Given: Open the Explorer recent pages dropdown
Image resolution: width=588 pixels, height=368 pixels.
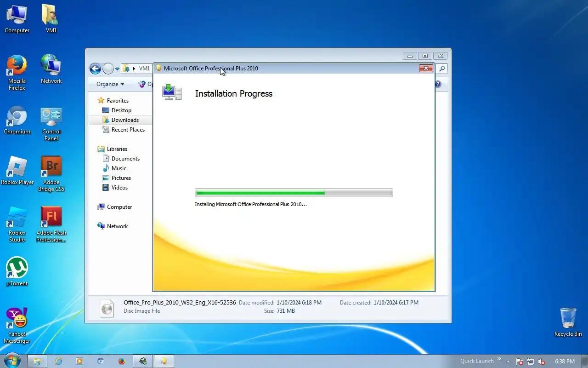Looking at the screenshot, I should [117, 69].
